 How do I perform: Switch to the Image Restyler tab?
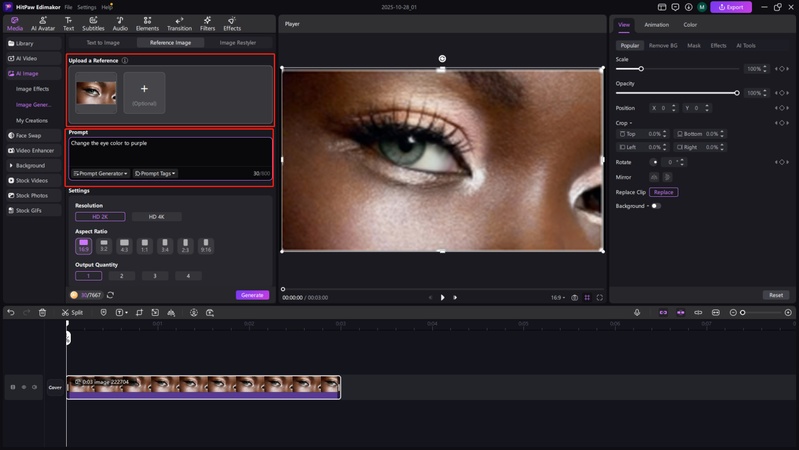pyautogui.click(x=238, y=43)
